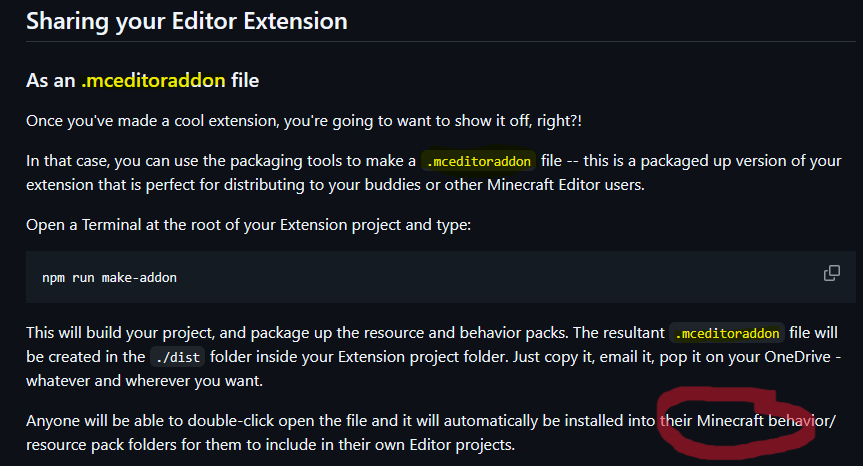
Task: Click the 'Sharing your Editor Extension' heading
Action: tap(187, 21)
